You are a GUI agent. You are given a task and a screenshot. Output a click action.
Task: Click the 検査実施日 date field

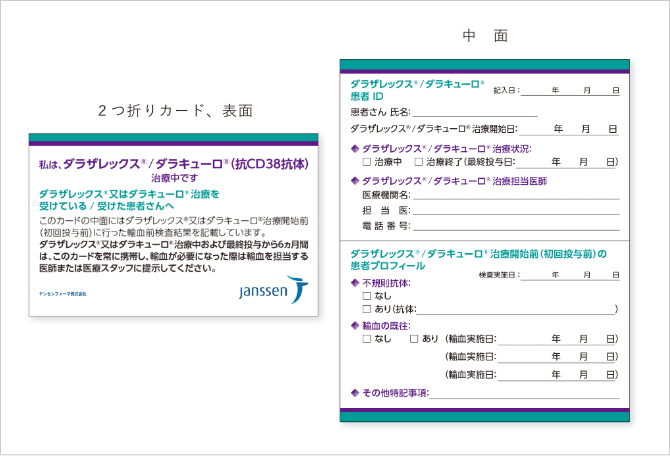570,275
